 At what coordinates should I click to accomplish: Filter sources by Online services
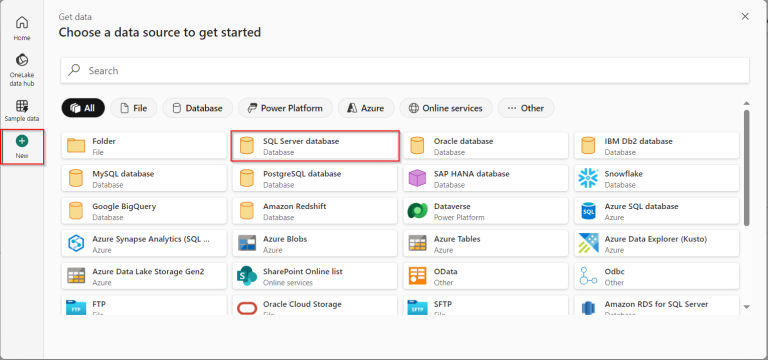click(446, 108)
